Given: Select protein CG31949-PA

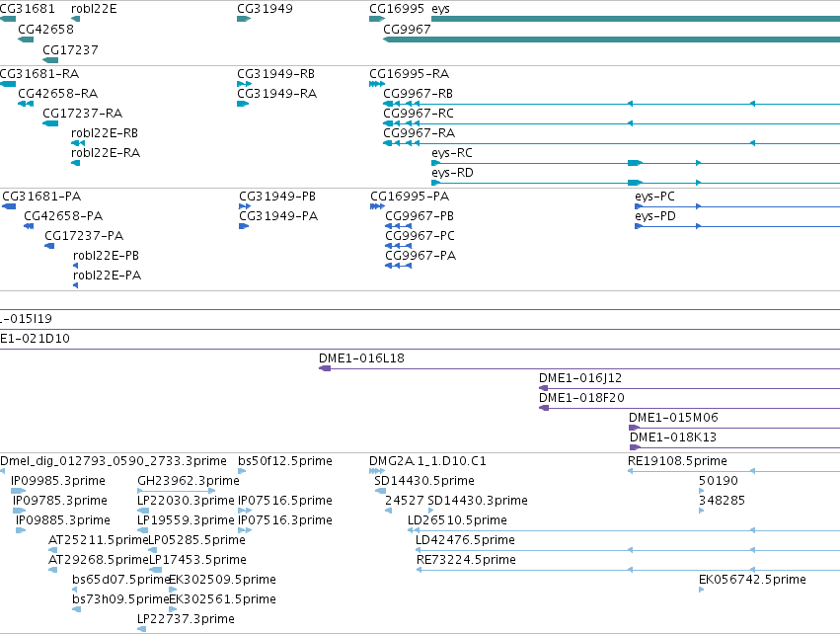Looking at the screenshot, I should click(278, 216).
